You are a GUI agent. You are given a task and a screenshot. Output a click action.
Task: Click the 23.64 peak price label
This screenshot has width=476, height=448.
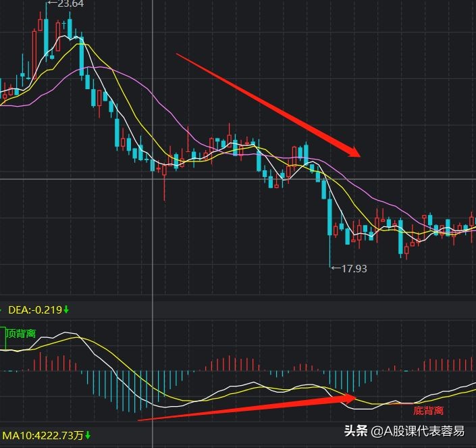click(x=71, y=4)
